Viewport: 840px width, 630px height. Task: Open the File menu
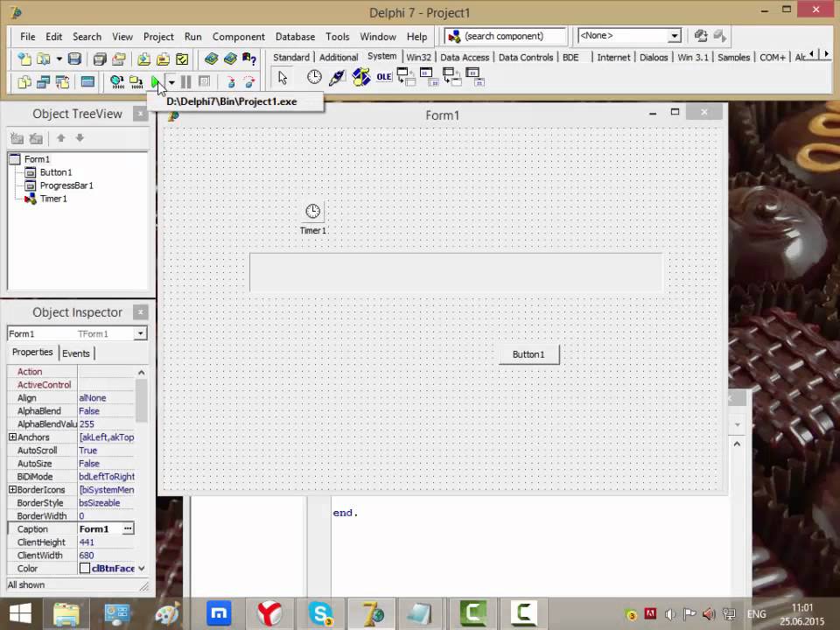coord(27,37)
